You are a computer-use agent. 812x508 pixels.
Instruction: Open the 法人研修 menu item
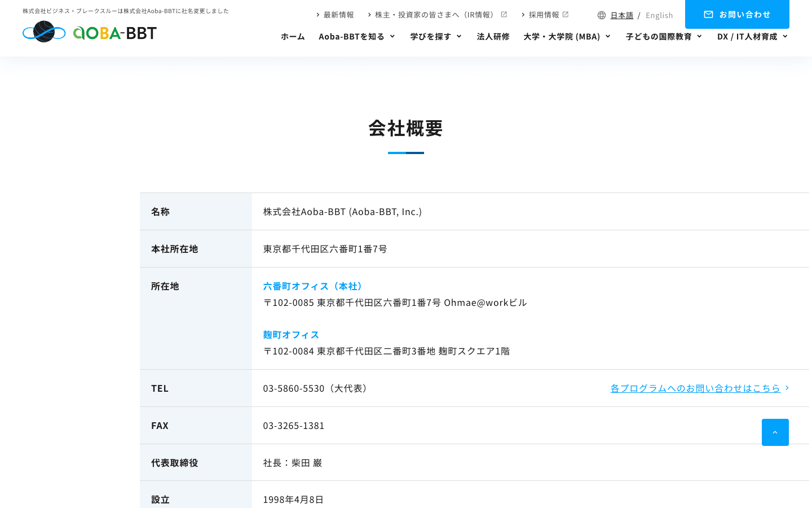pyautogui.click(x=493, y=37)
